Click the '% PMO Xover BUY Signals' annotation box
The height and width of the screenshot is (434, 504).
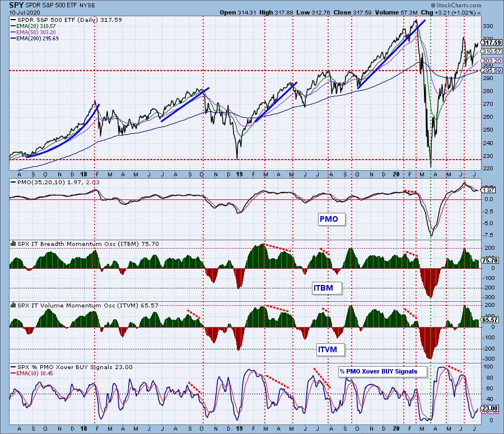tap(382, 372)
